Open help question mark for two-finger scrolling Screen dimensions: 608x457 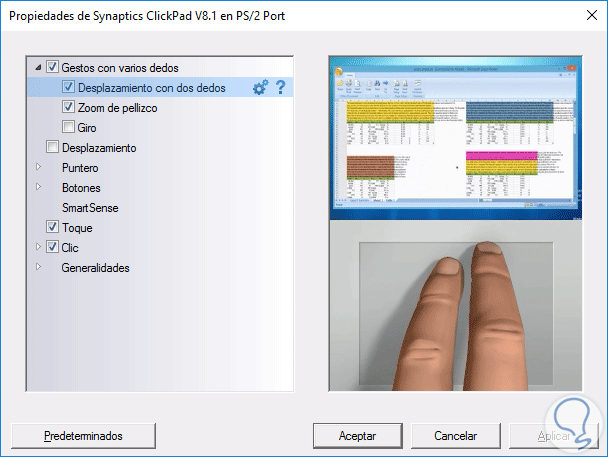[281, 87]
